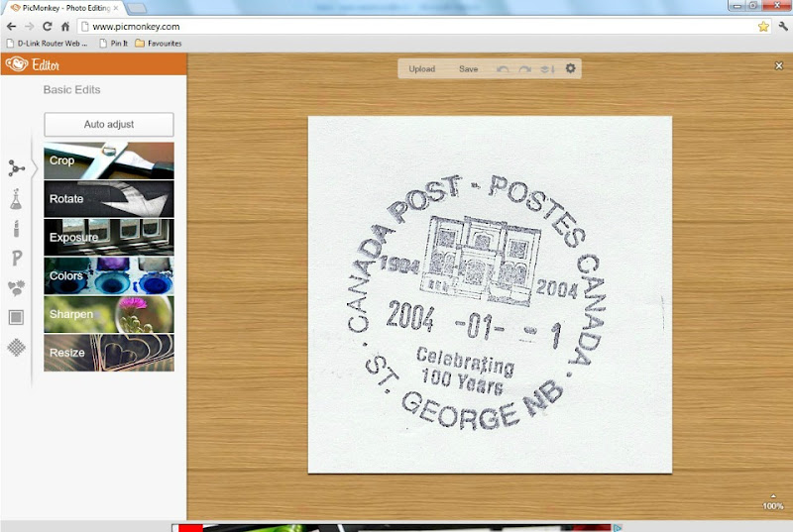This screenshot has height=532, width=793.
Task: Open the Frames square icon
Action: [x=16, y=317]
